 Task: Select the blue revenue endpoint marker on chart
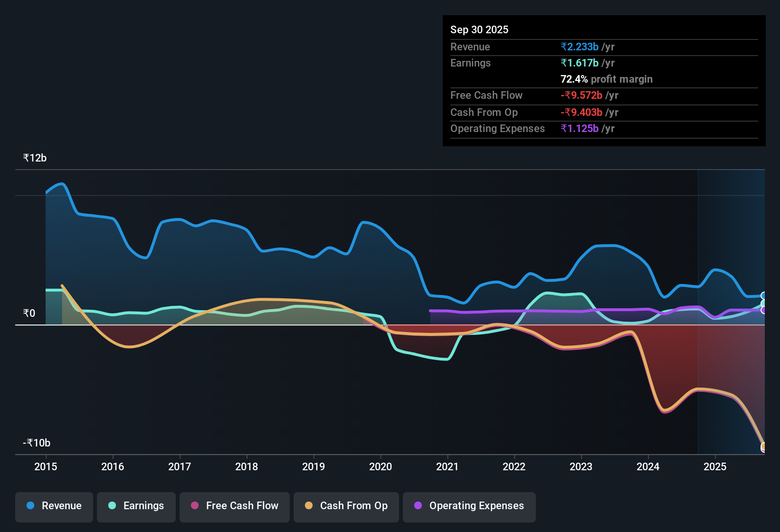[764, 296]
